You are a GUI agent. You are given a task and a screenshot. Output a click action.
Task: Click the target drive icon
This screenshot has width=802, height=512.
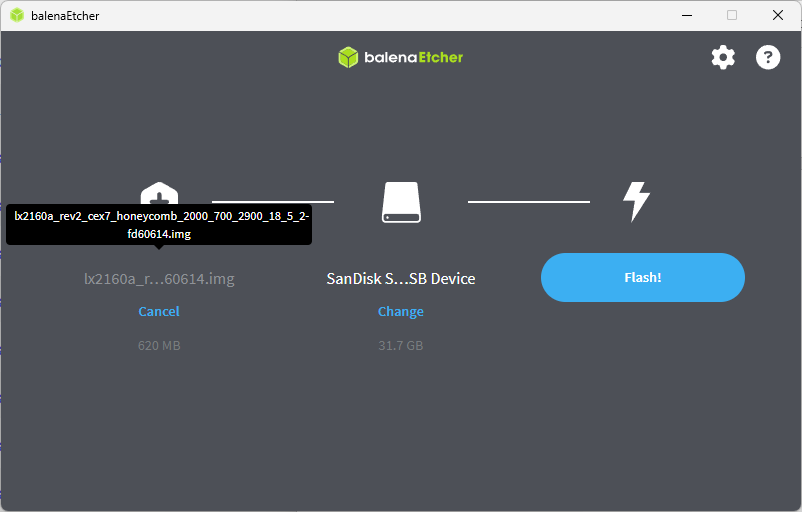click(x=402, y=202)
